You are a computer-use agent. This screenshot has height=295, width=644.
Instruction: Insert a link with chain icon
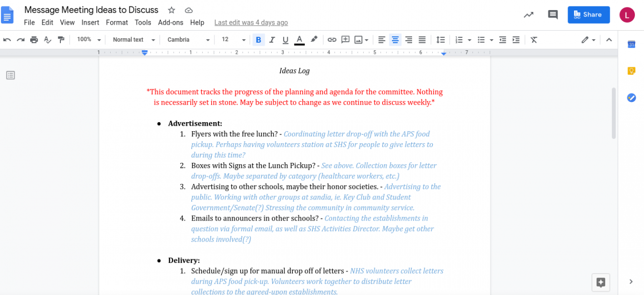[x=332, y=40]
